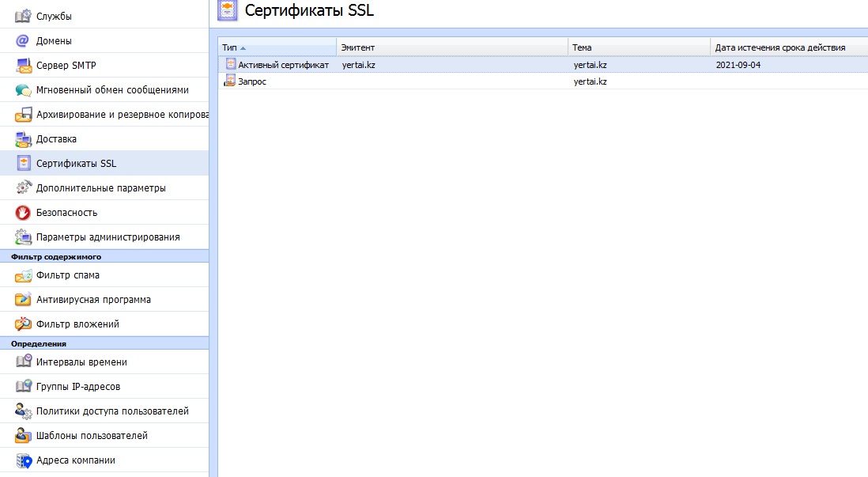Screen dimensions: 868x477
Task: Click the Адреса компании icon
Action: tap(23, 460)
